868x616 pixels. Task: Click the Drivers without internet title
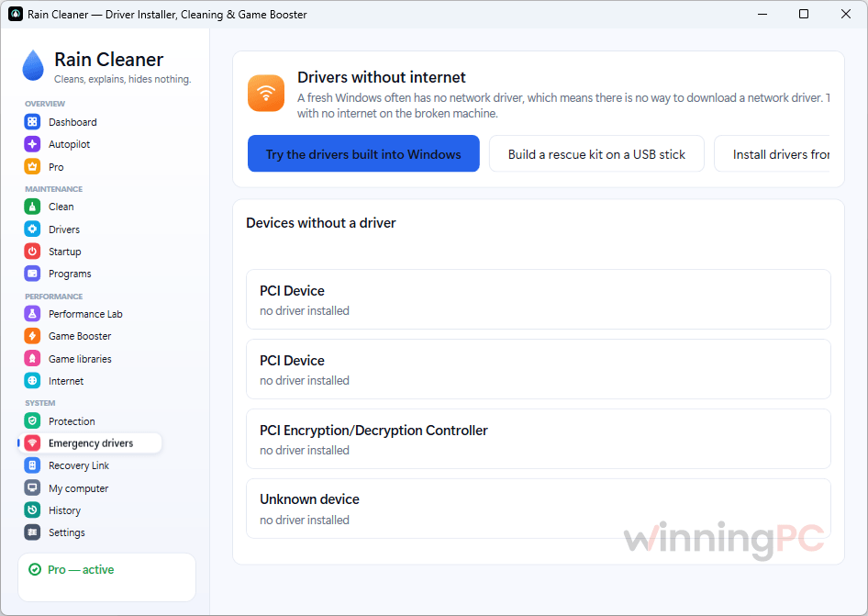pos(382,77)
